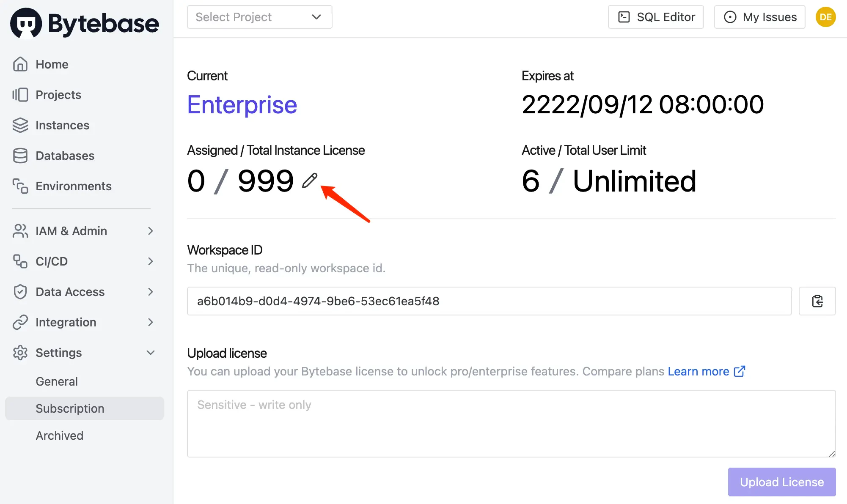Collapse the Settings section
Viewport: 847px width, 504px height.
click(151, 352)
